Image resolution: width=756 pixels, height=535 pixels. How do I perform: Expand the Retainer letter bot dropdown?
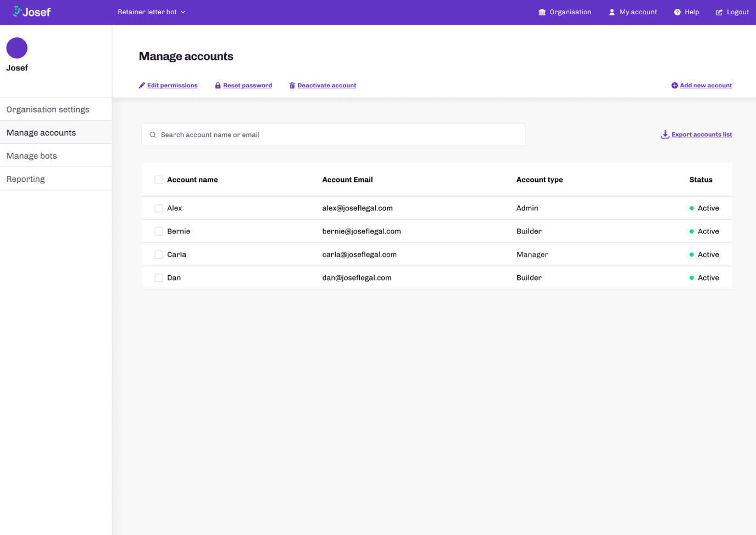click(152, 12)
